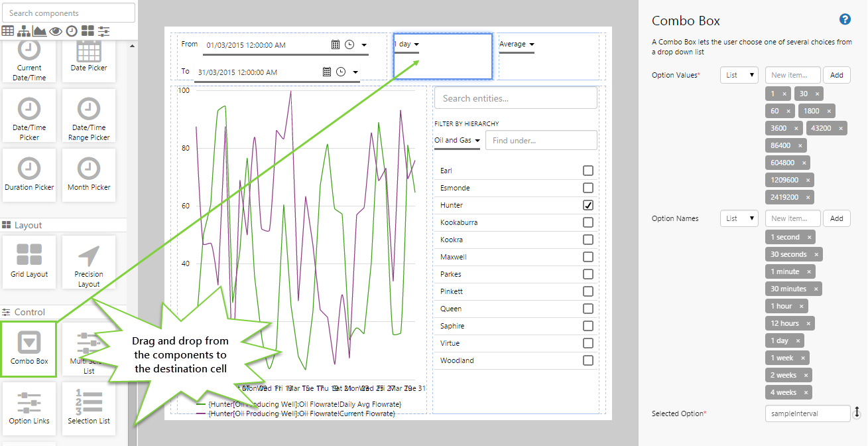Choose the Month Picker component
This screenshot has height=446, width=868.
click(x=89, y=175)
